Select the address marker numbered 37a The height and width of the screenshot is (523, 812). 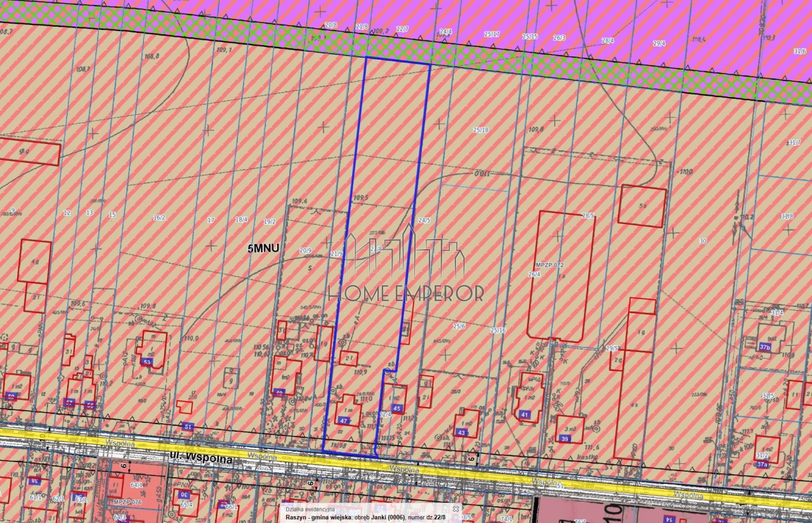(x=762, y=464)
